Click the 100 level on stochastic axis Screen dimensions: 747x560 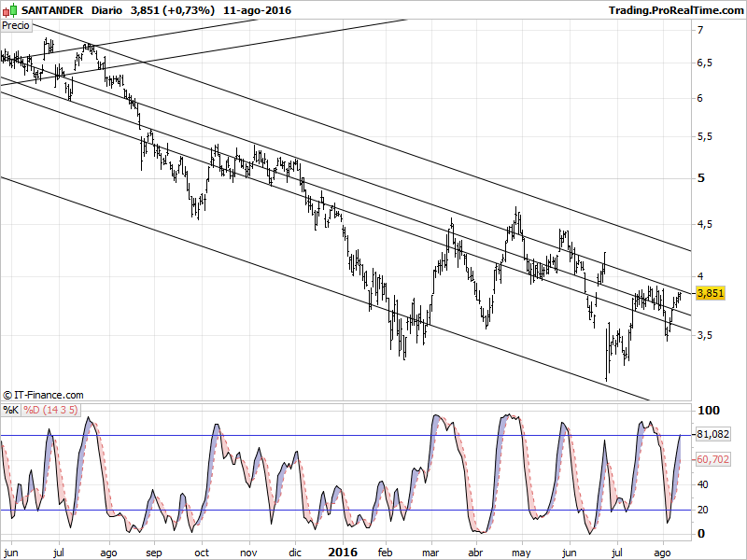[x=707, y=411]
